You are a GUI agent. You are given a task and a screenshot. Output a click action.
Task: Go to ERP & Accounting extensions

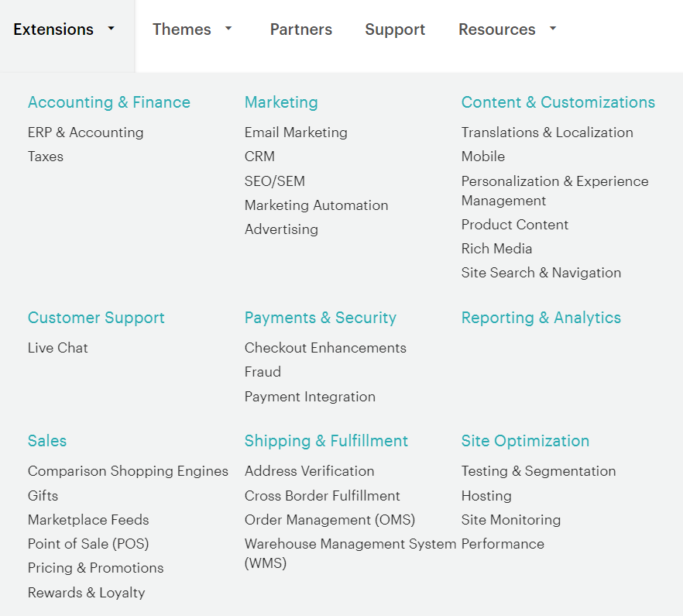coord(85,132)
